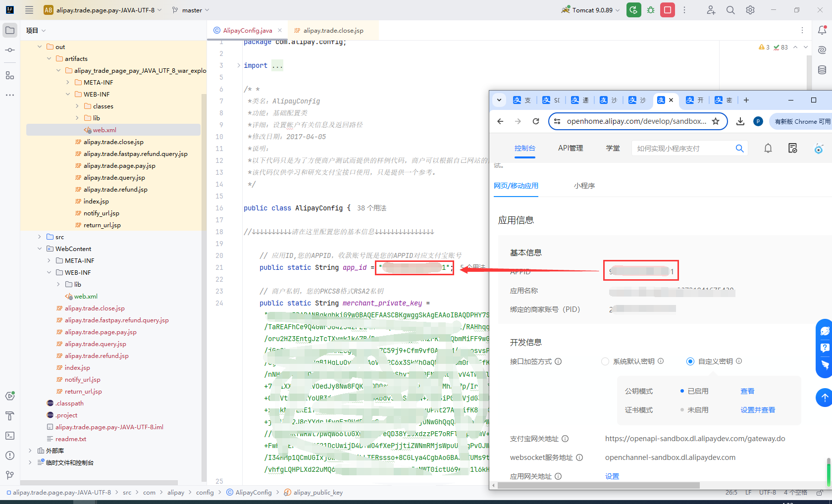Click 查看 link for 公钥模式
The width and height of the screenshot is (832, 504).
(x=747, y=391)
